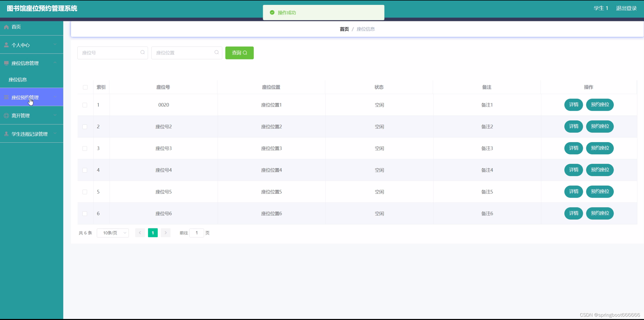Click search icon in 座位号 field
This screenshot has height=320, width=644.
[143, 52]
